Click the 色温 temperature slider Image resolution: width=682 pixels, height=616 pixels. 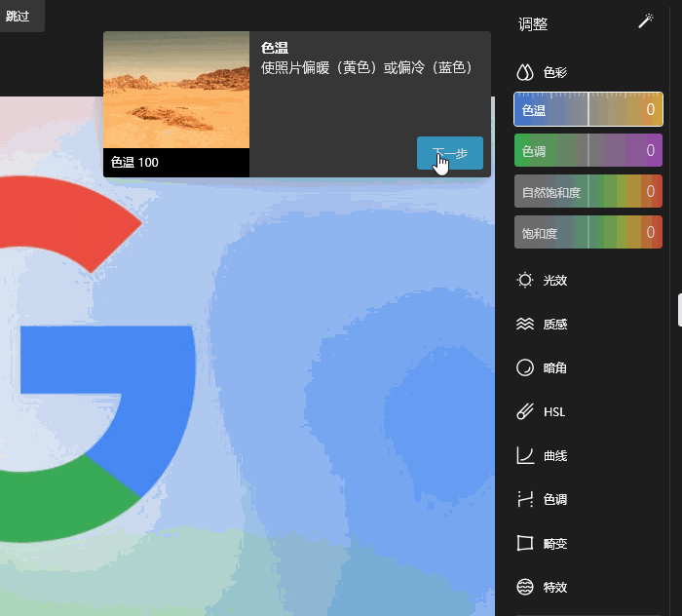[x=588, y=109]
